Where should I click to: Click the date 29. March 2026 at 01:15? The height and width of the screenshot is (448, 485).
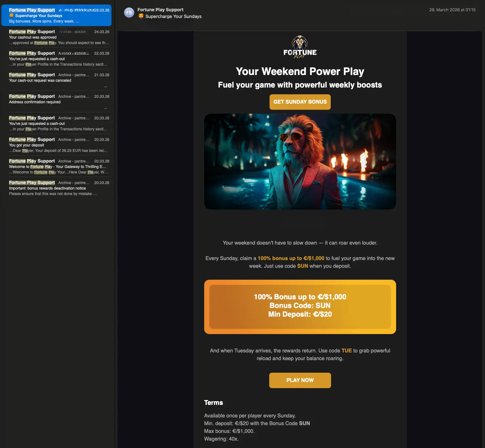point(452,10)
